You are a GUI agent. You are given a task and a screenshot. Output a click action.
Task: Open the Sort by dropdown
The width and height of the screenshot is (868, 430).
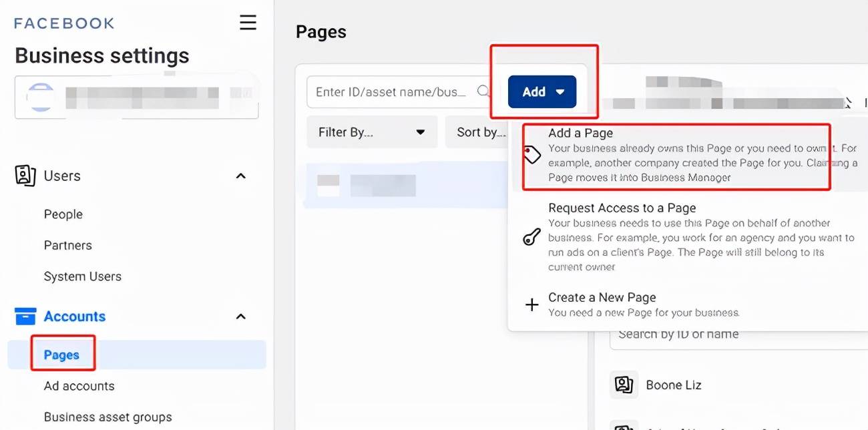point(477,132)
